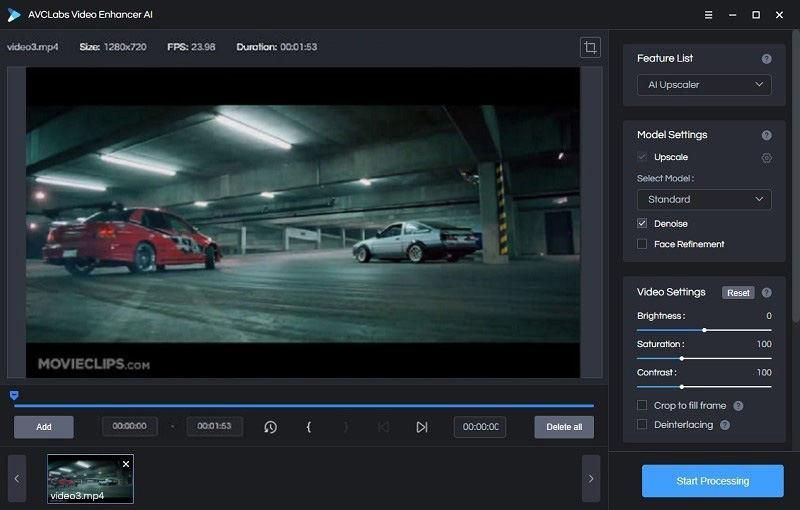This screenshot has width=800, height=510.
Task: Click the video preview frame
Action: coord(303,223)
